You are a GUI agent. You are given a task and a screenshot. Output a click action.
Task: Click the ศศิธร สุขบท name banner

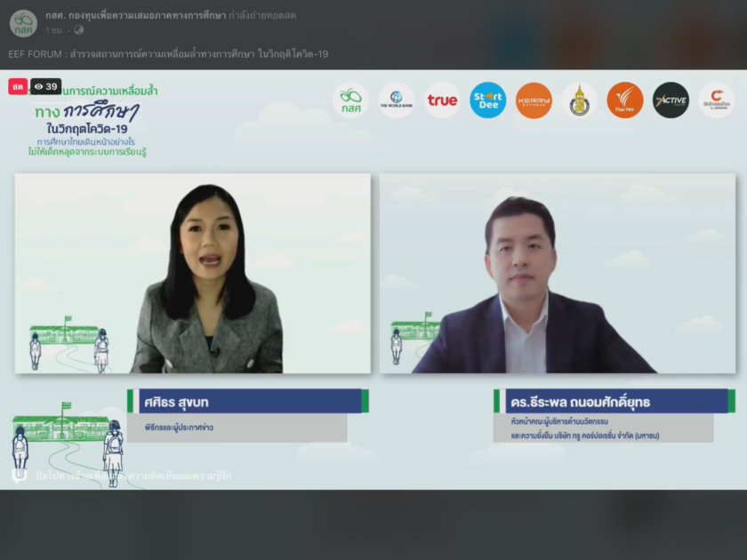click(x=247, y=402)
